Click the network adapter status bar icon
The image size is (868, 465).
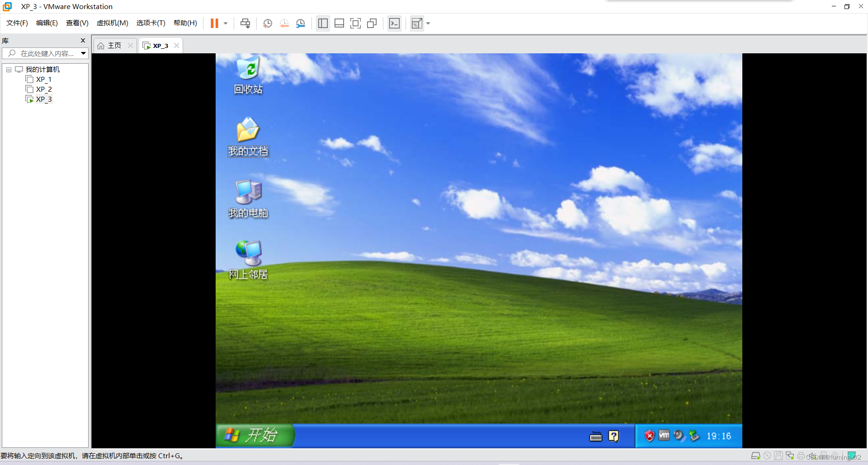point(790,456)
